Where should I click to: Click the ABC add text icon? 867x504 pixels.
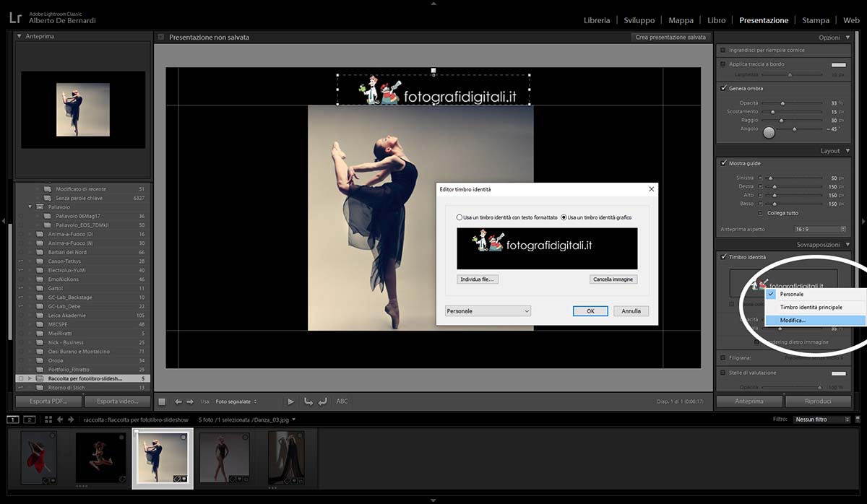(342, 401)
